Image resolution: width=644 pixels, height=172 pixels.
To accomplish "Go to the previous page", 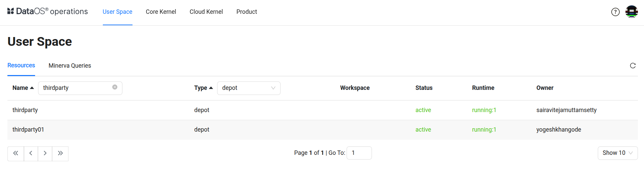I will [31, 153].
